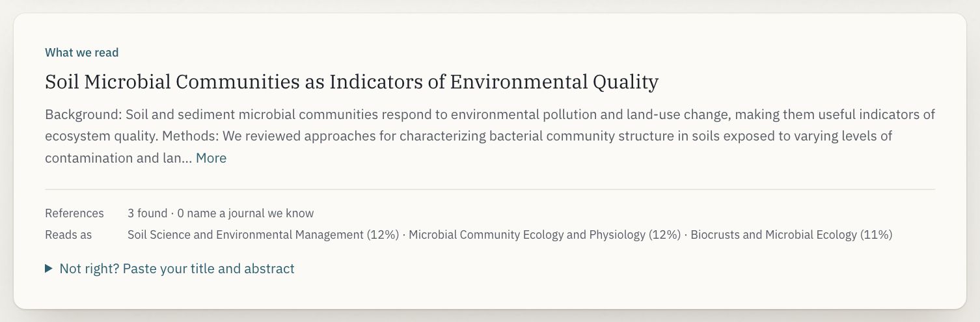Click Microbial Community Ecology and Physiology topic
This screenshot has height=322, width=980.
point(545,235)
